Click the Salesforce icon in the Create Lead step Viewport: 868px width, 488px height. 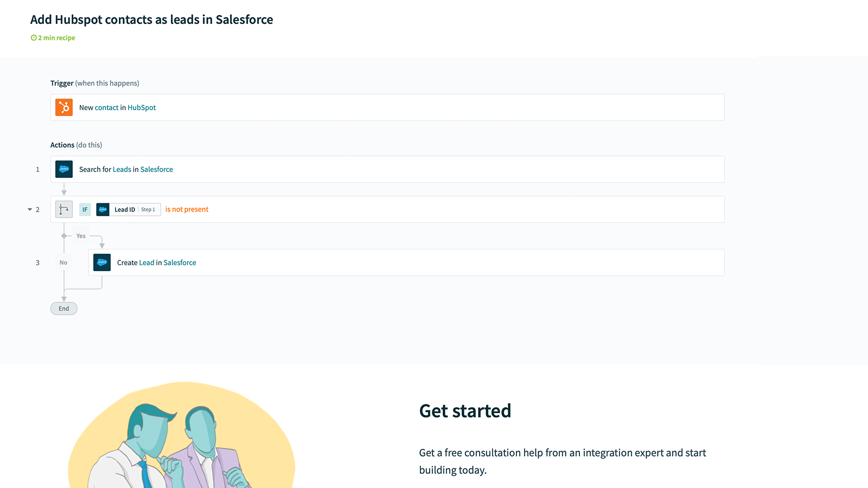pos(103,262)
